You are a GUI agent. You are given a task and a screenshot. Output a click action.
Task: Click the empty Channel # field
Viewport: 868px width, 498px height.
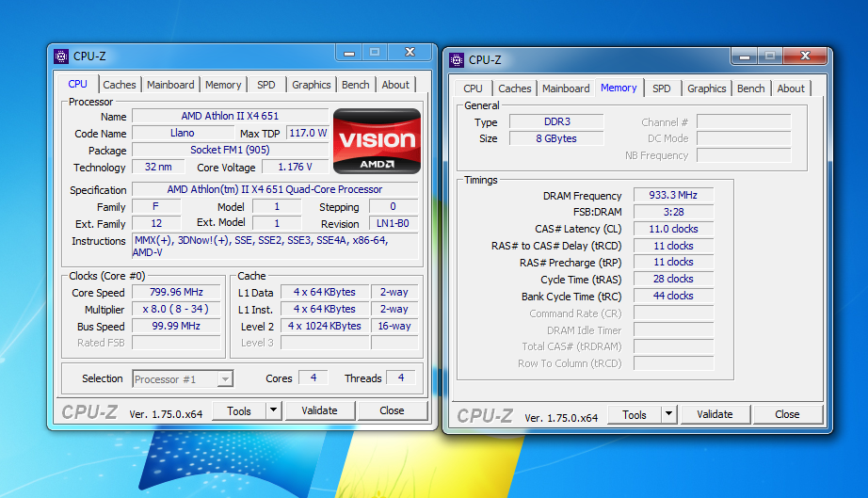744,121
